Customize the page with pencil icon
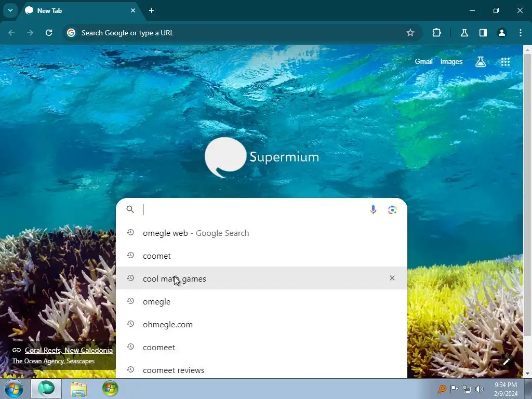The image size is (532, 399). pos(506,362)
